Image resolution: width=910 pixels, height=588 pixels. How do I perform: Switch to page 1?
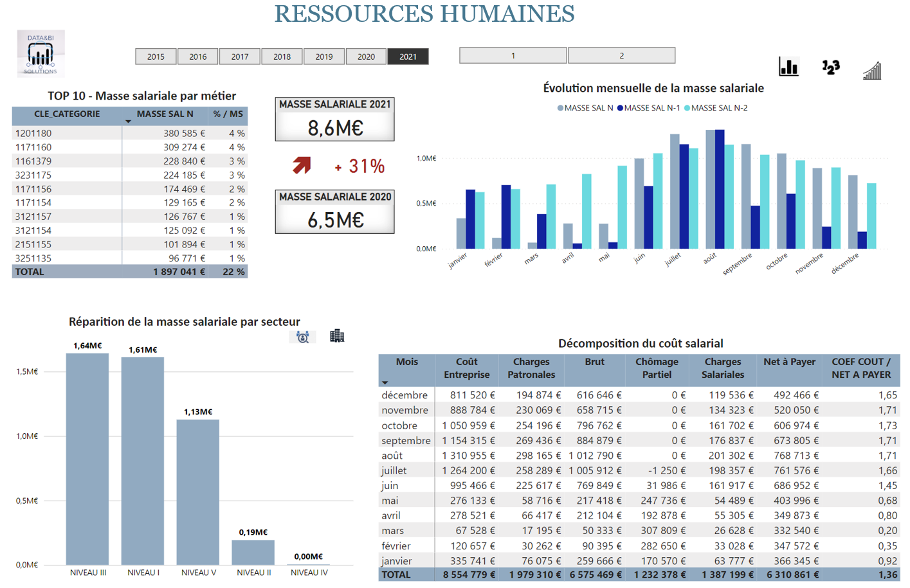pos(512,55)
